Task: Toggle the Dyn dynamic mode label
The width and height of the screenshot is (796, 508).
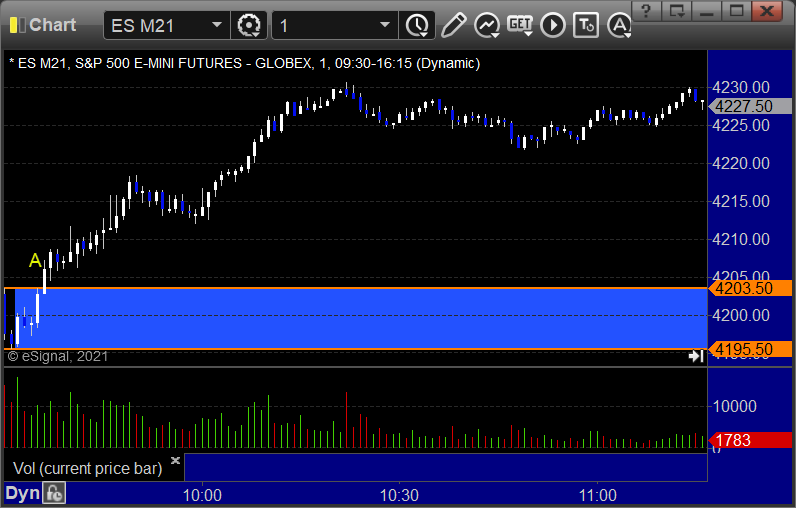Action: click(x=22, y=493)
